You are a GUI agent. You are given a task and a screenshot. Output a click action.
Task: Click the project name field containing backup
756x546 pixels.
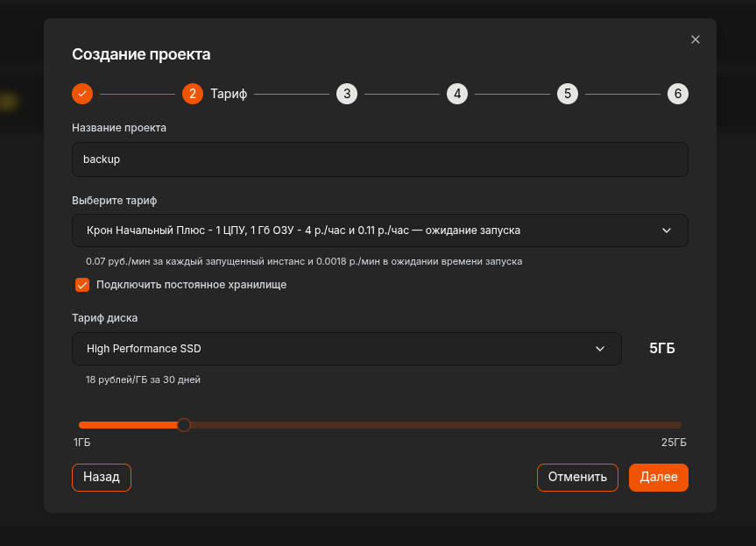click(x=379, y=160)
